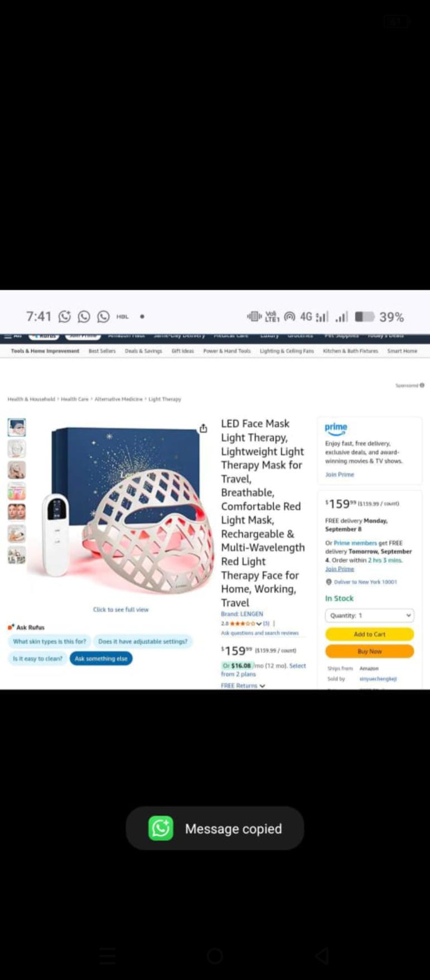Open the Light Therapy breadcrumb link
430x980 pixels.
(165, 399)
